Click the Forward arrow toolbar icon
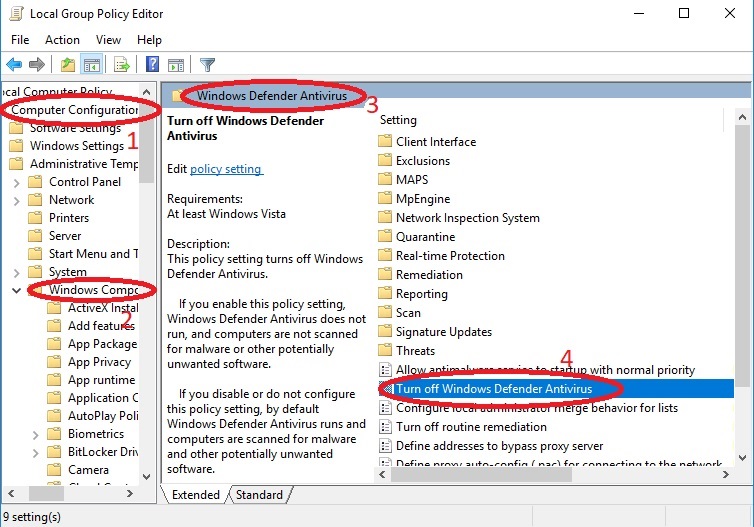Viewport: 754px width, 527px height. 37,65
